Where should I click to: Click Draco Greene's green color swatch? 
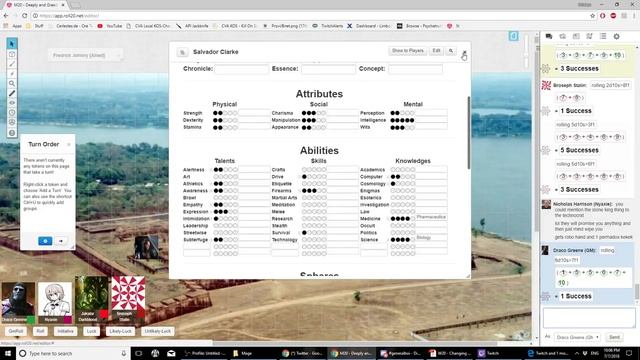[x=31, y=320]
